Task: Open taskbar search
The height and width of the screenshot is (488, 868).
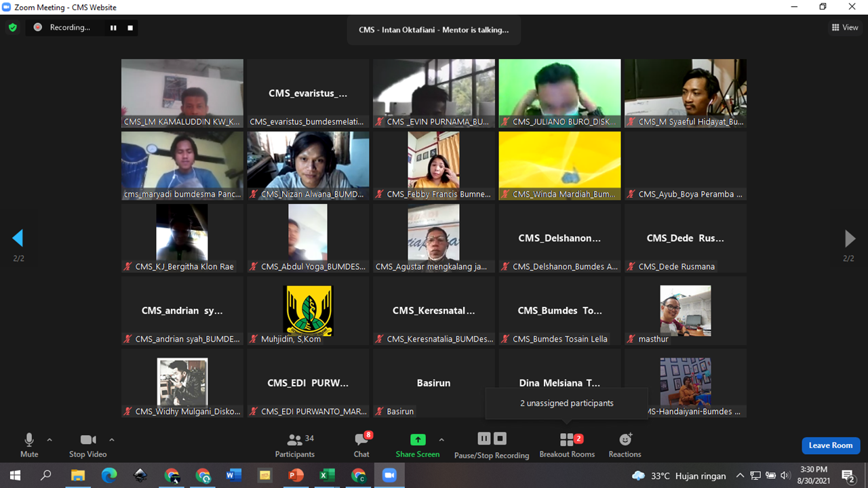Action: pyautogui.click(x=46, y=476)
